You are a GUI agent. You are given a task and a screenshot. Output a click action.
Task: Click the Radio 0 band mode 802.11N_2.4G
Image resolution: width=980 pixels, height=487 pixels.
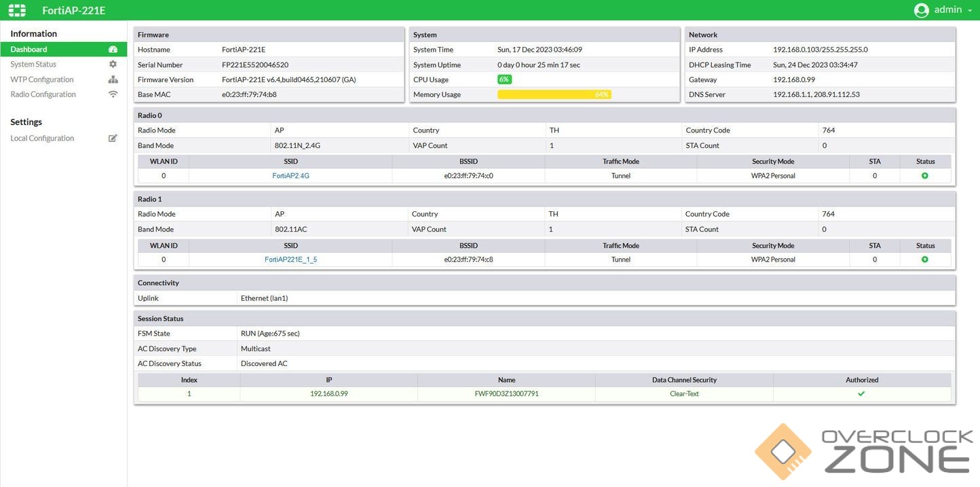pyautogui.click(x=297, y=145)
